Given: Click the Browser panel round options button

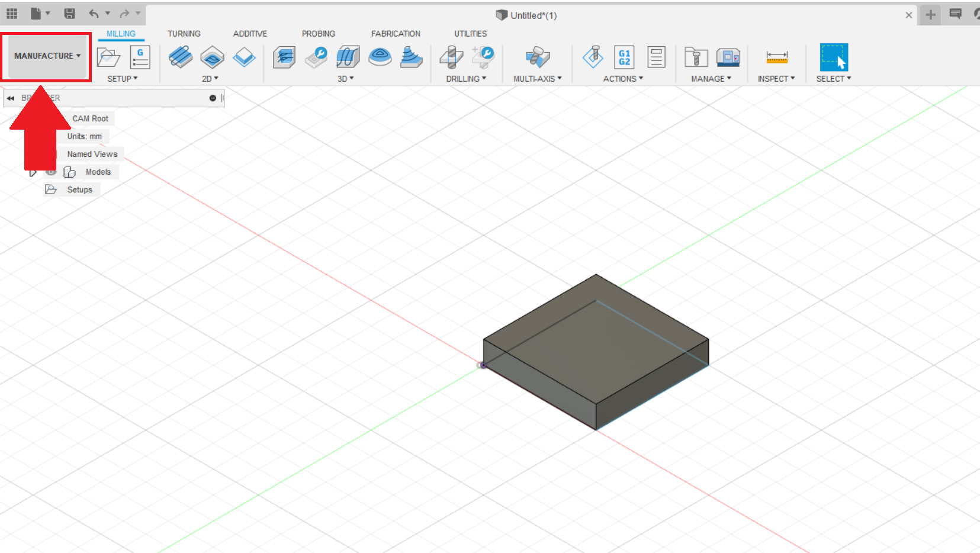Looking at the screenshot, I should click(x=213, y=98).
